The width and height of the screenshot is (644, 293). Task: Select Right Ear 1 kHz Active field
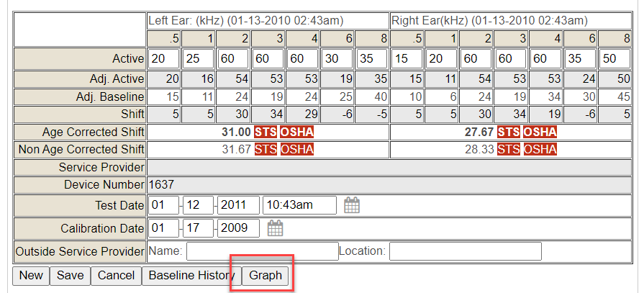441,58
